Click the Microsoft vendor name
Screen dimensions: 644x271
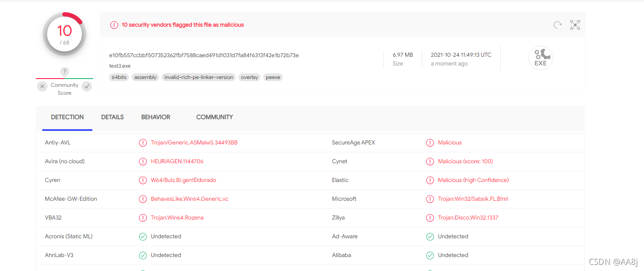pyautogui.click(x=344, y=199)
